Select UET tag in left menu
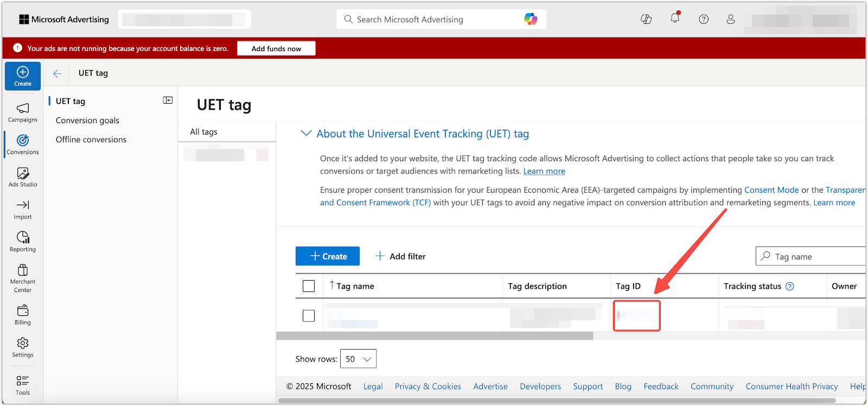The image size is (868, 406). 71,101
